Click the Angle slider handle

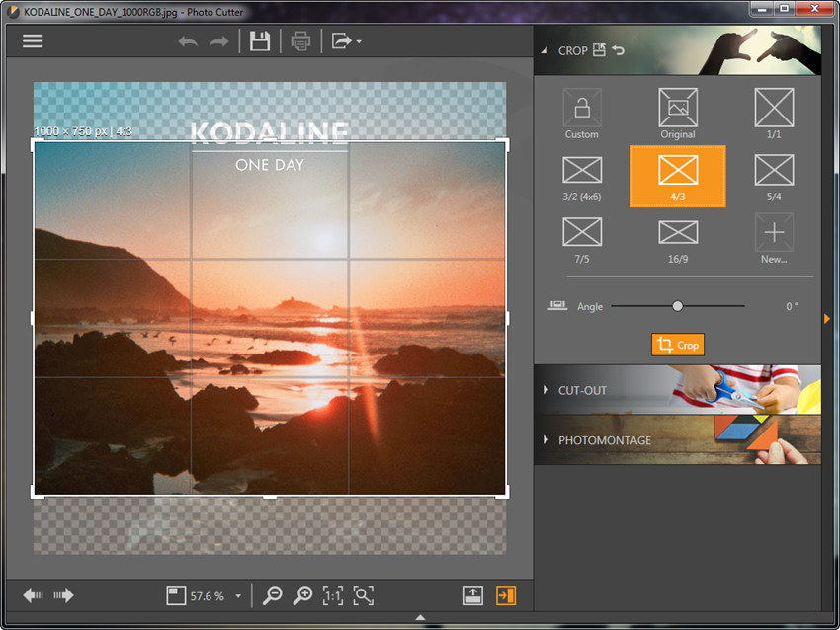677,306
